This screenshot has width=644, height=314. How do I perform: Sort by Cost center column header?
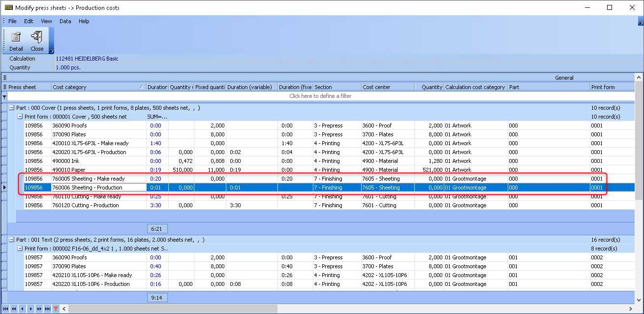[x=388, y=87]
